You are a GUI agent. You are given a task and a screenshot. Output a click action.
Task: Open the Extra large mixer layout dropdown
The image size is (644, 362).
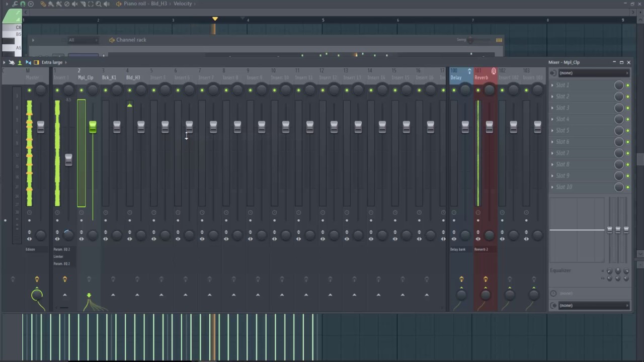click(x=54, y=62)
